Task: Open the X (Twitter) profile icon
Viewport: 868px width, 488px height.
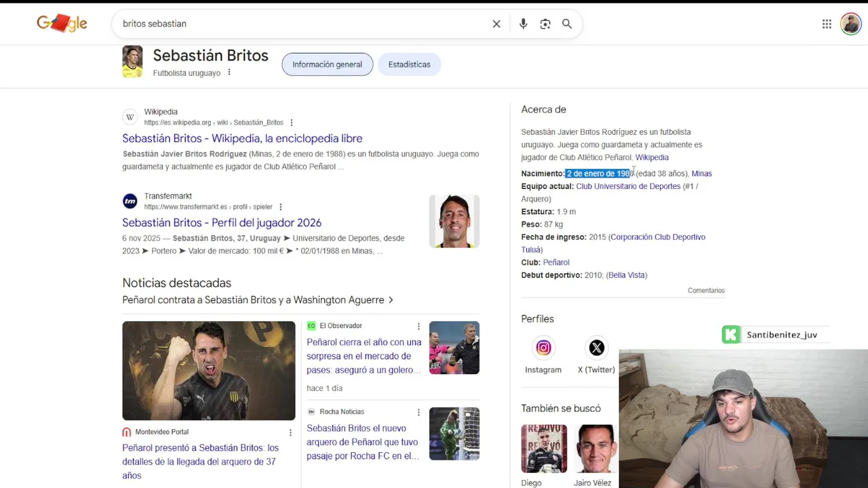Action: pos(596,348)
